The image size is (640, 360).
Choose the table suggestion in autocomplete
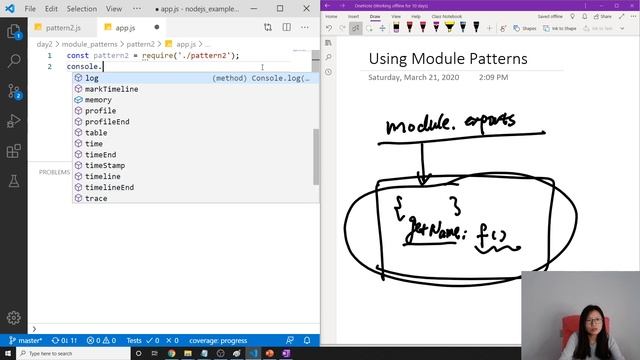tap(196, 133)
